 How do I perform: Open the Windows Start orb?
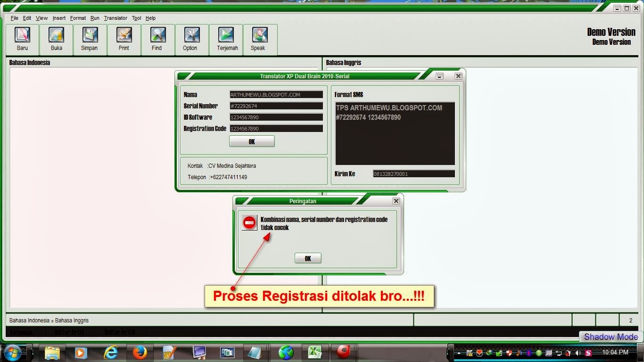point(13,352)
